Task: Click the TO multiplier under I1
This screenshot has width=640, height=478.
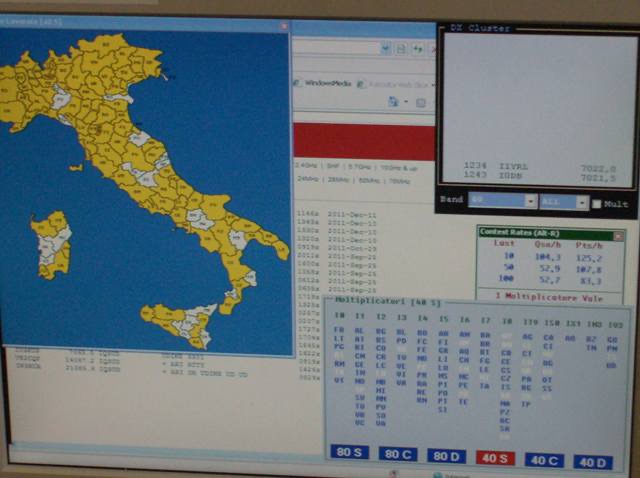Action: pos(360,406)
